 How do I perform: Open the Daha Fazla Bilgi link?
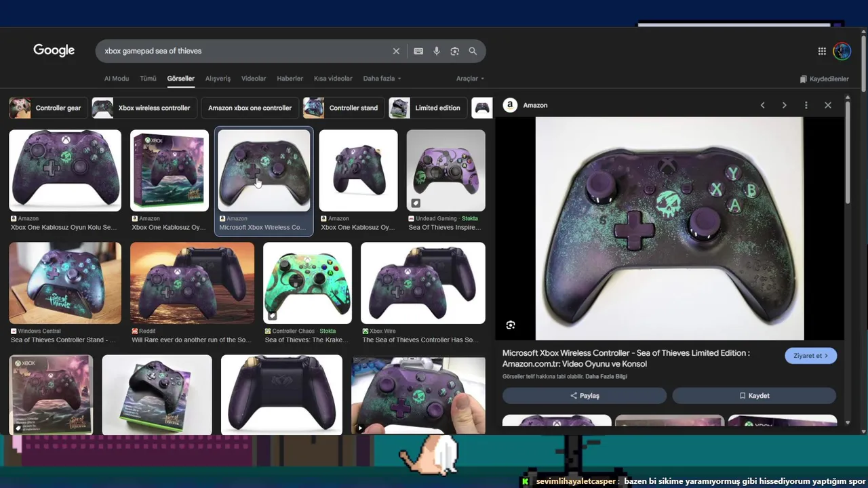click(x=606, y=377)
